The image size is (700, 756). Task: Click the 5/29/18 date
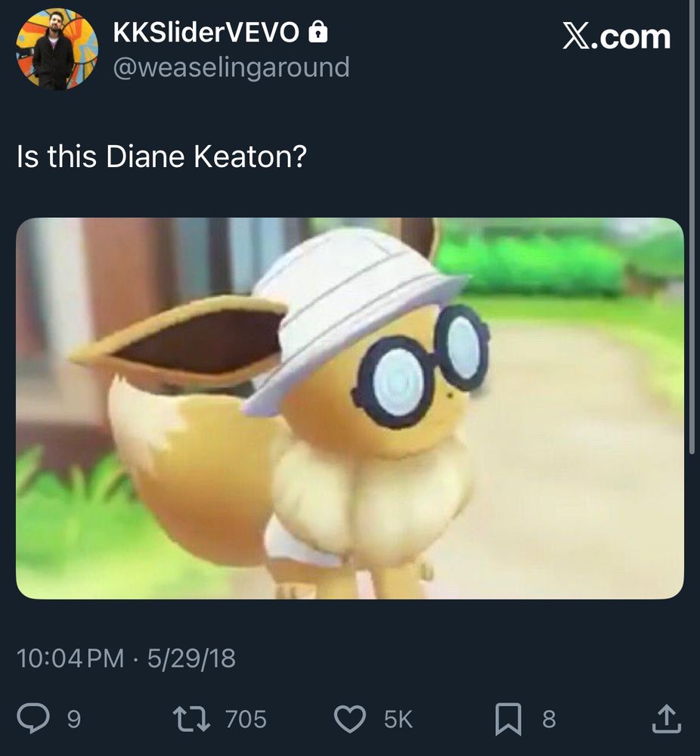[x=191, y=658]
